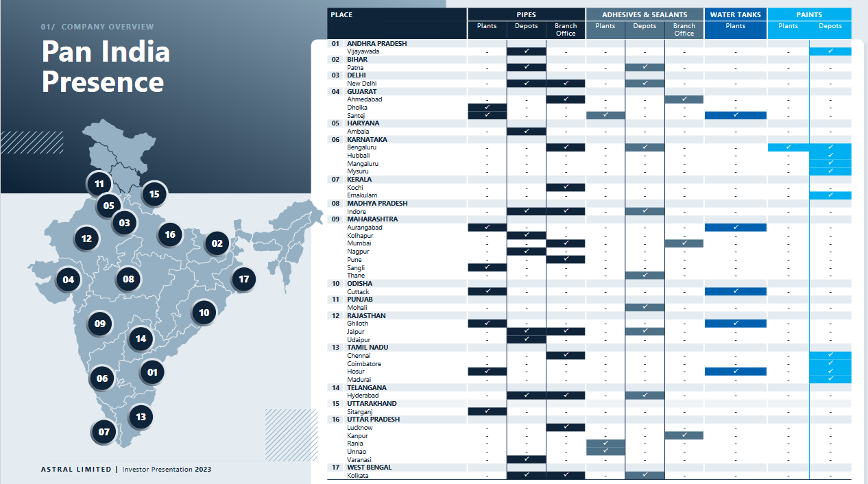Click map marker 12 on Rajasthan
This screenshot has width=868, height=484.
86,239
